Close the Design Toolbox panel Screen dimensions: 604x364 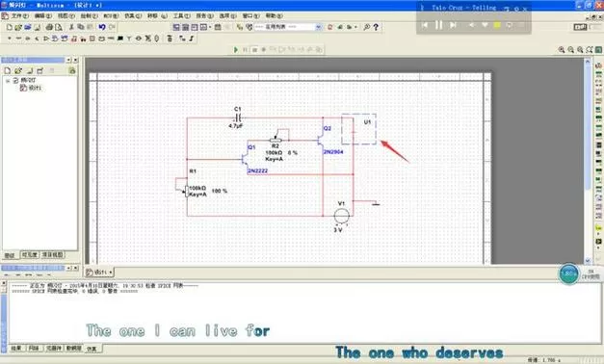click(75, 60)
